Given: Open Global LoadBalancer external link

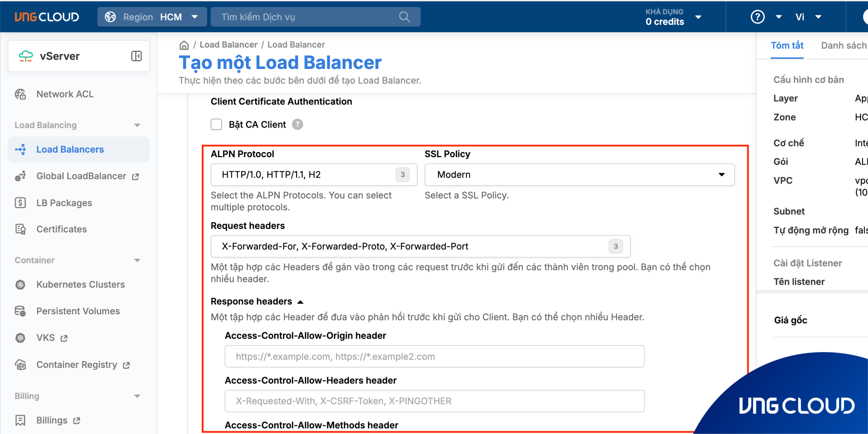Looking at the screenshot, I should [x=81, y=176].
